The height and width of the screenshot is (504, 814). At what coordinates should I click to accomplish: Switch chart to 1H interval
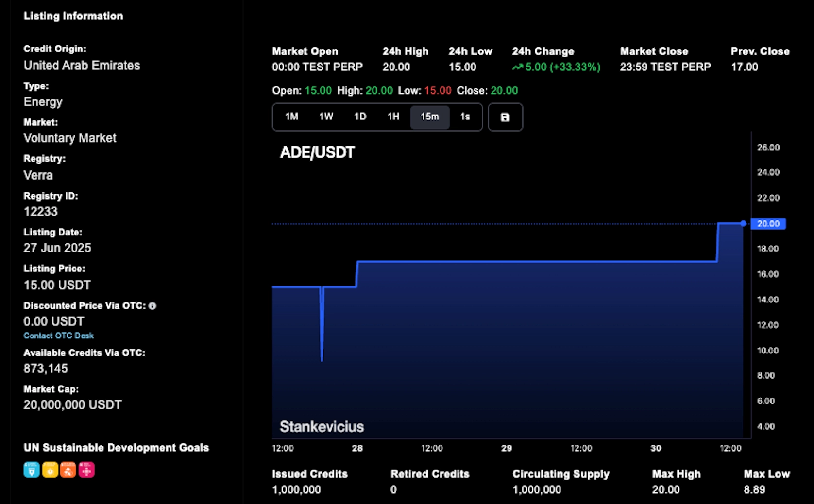pyautogui.click(x=393, y=117)
